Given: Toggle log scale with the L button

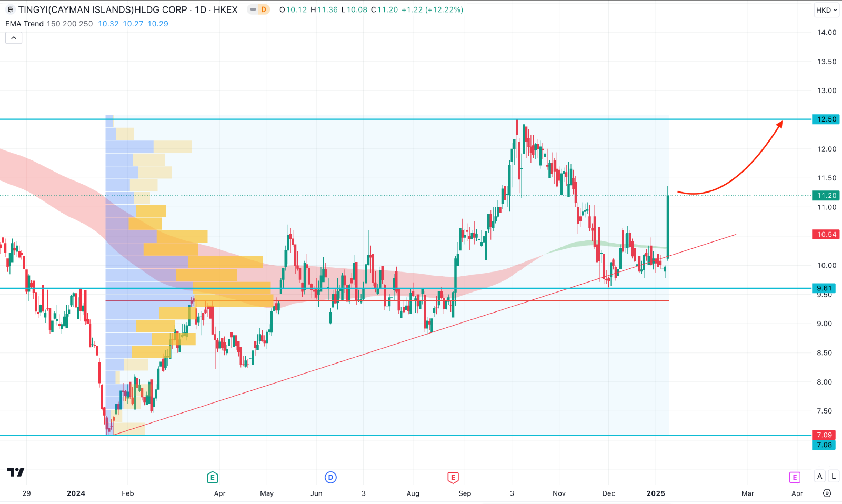Looking at the screenshot, I should pyautogui.click(x=834, y=476).
